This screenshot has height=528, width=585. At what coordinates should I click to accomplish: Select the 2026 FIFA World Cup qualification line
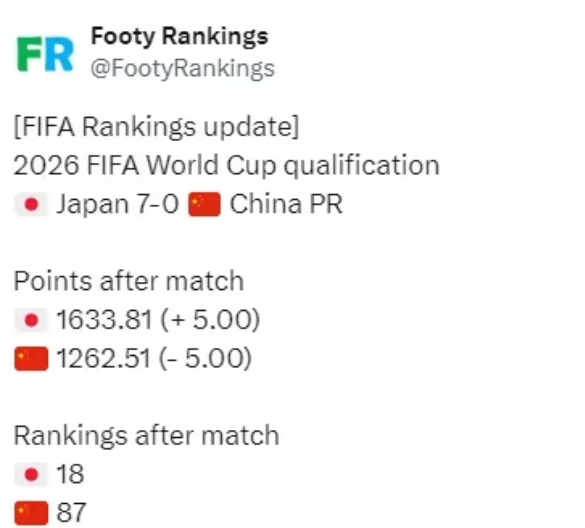coord(226,165)
